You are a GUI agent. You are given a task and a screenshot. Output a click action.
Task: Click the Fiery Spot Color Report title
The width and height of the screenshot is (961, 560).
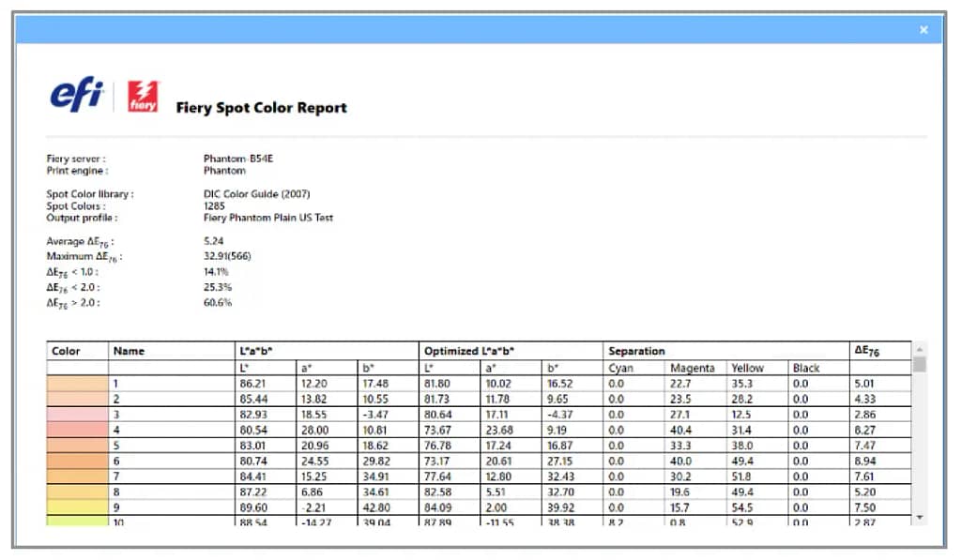262,108
